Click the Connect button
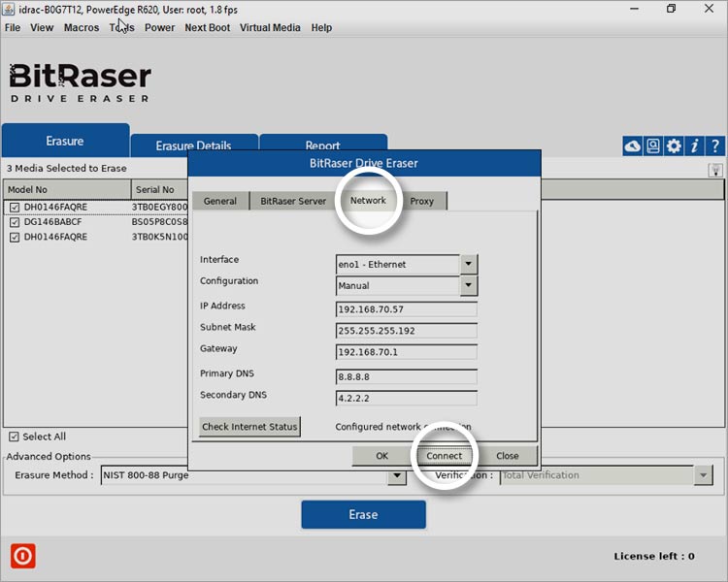 pos(445,456)
